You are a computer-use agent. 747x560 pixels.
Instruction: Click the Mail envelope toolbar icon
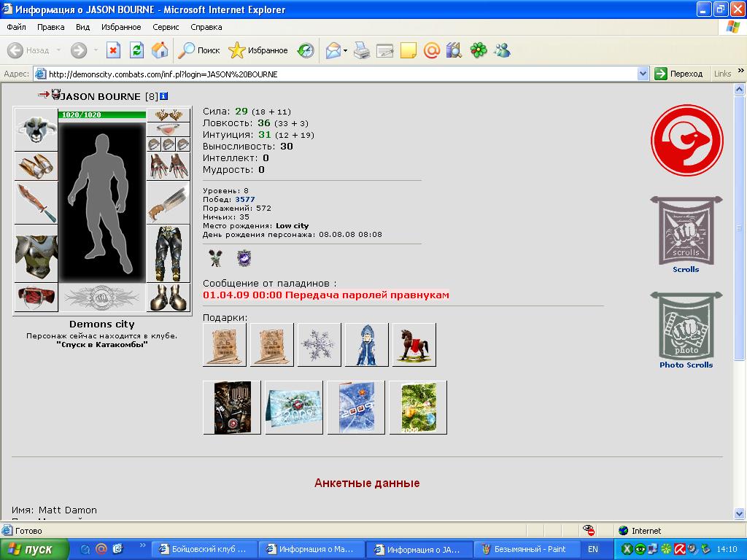(333, 50)
